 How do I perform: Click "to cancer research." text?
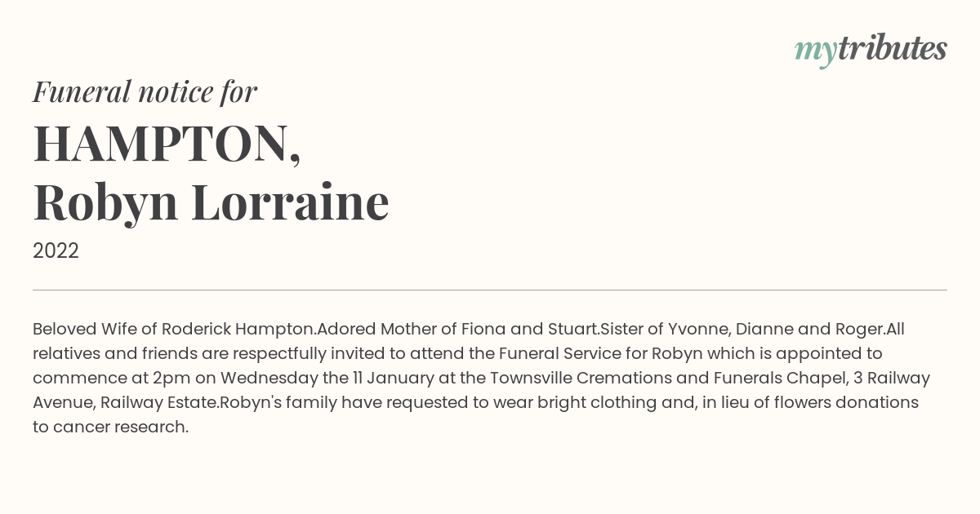click(x=110, y=428)
